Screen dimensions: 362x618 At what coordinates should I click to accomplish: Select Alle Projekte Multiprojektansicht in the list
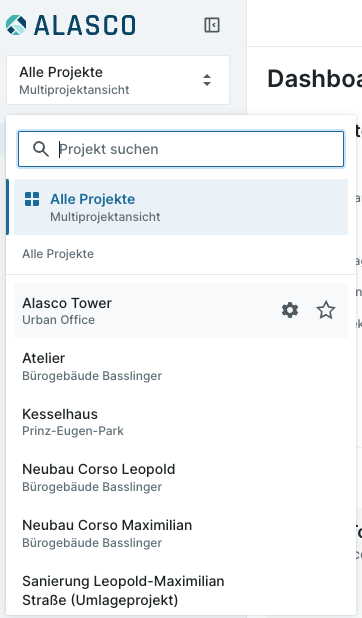click(x=181, y=207)
